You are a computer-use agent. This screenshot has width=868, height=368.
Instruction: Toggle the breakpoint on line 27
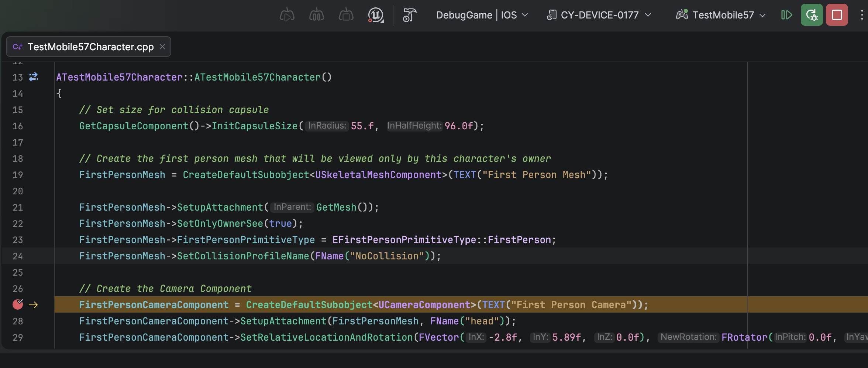(18, 304)
